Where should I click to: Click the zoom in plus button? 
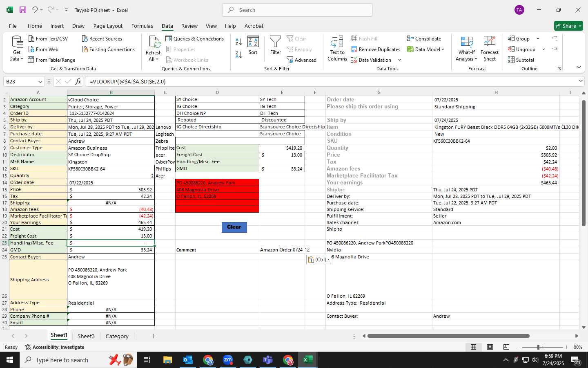566,347
